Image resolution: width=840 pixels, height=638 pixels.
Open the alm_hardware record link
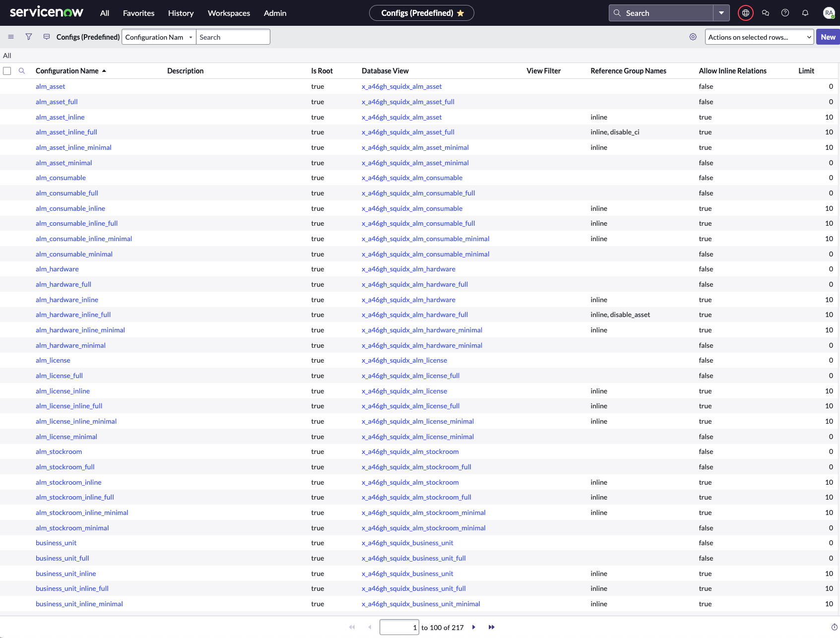tap(57, 269)
